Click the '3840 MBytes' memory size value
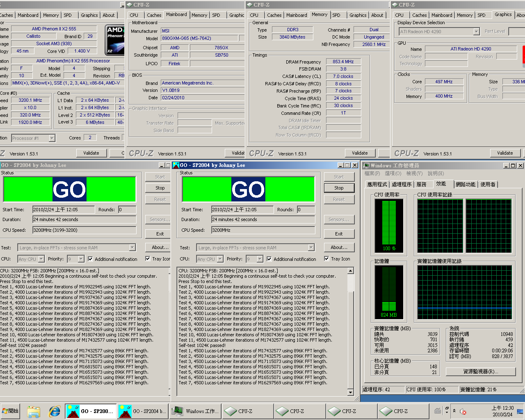Viewport: 525px width, 420px height. 292,37
